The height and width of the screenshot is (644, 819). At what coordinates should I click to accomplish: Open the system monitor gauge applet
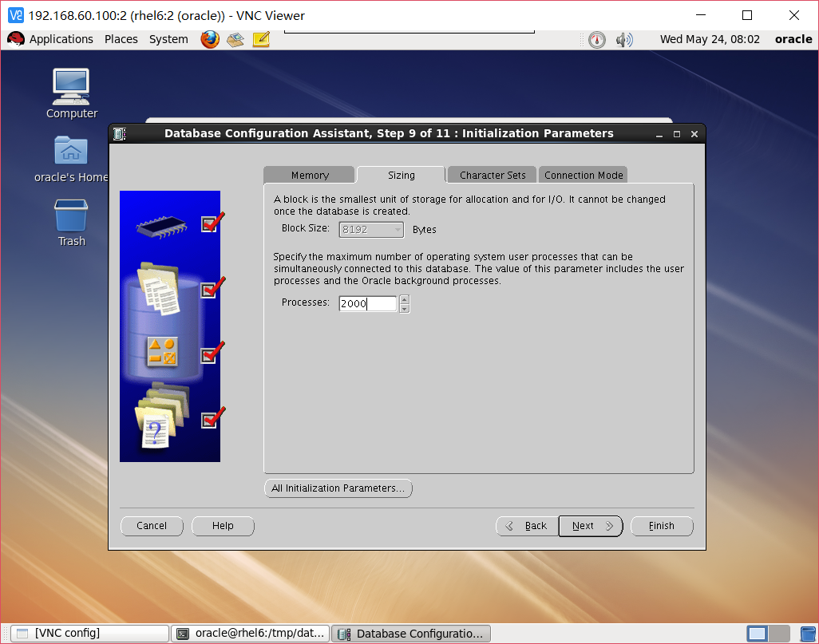coord(597,39)
